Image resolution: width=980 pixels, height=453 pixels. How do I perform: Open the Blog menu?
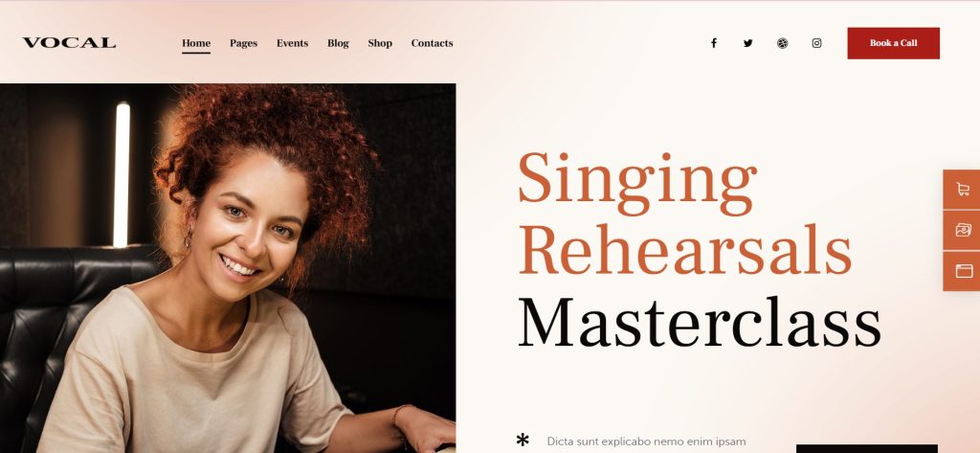click(338, 43)
